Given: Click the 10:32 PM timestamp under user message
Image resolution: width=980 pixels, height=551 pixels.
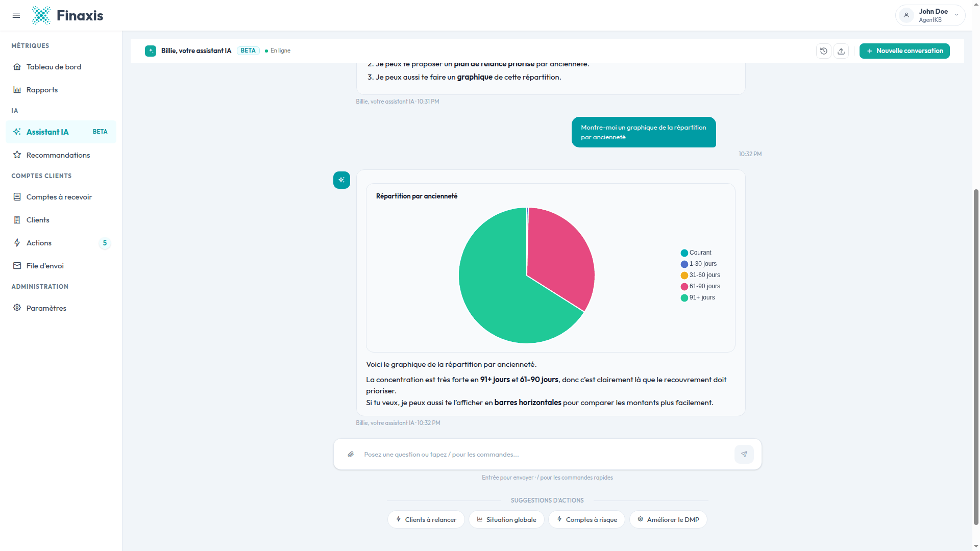Looking at the screenshot, I should pyautogui.click(x=750, y=154).
